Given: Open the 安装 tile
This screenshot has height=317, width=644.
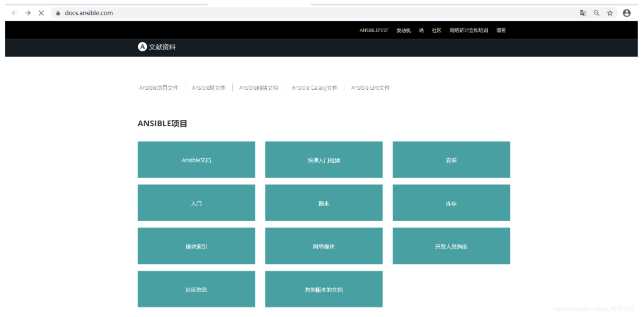Looking at the screenshot, I should point(451,160).
